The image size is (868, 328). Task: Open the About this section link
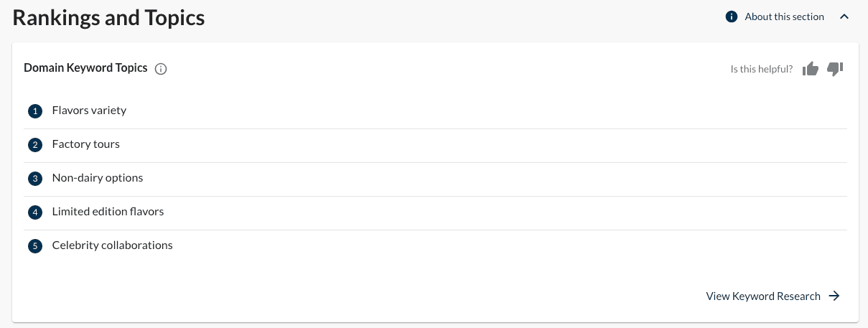point(784,17)
